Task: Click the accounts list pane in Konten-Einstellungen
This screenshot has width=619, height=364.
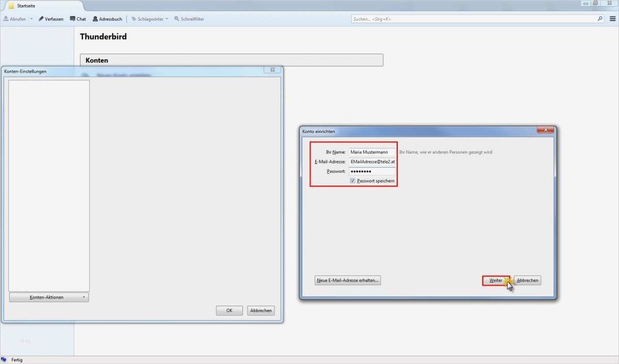Action: tap(49, 186)
